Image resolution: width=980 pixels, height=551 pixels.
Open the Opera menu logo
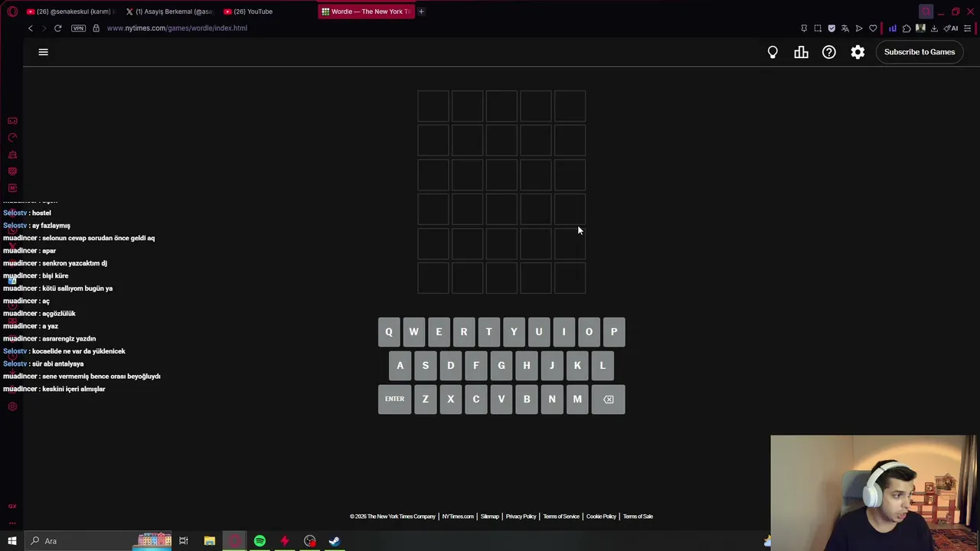click(x=12, y=11)
